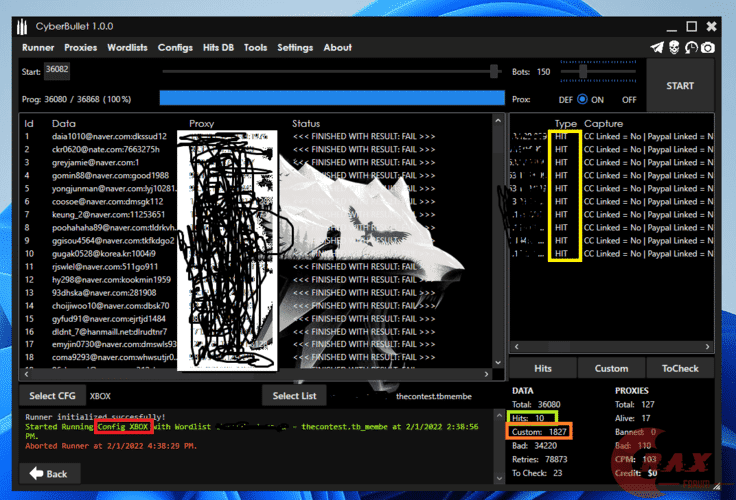The height and width of the screenshot is (500, 736).
Task: Click the first HIT row in hits list
Action: click(x=612, y=137)
